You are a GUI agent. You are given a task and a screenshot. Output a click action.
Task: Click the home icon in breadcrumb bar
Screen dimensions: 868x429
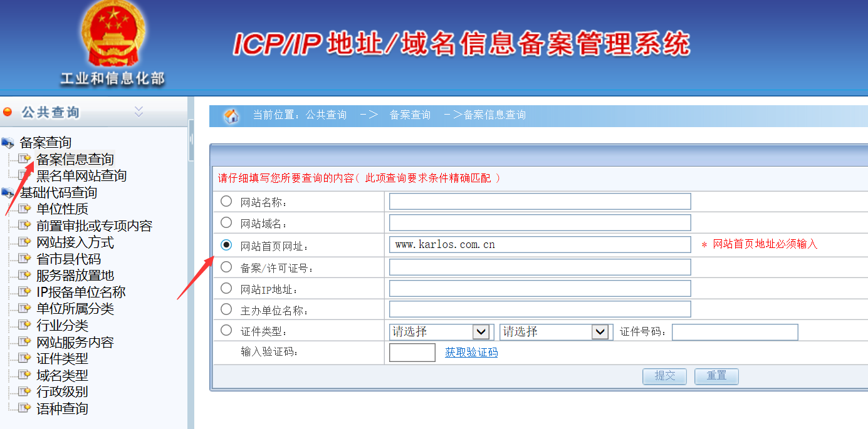coord(232,116)
